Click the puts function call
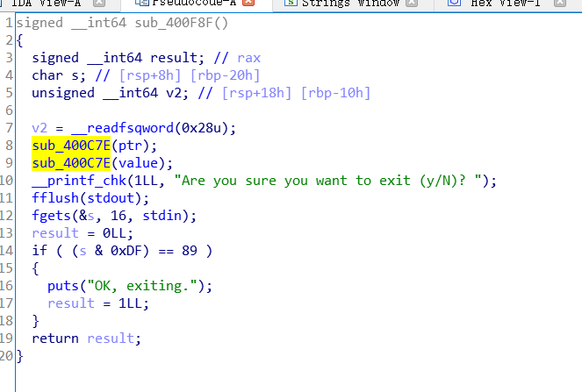This screenshot has width=582, height=392. (62, 286)
